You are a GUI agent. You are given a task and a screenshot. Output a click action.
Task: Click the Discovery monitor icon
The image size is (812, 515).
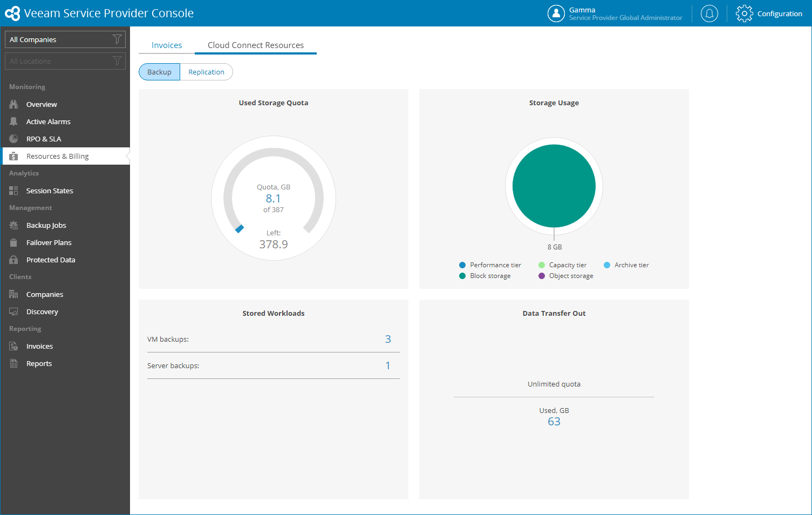(13, 311)
